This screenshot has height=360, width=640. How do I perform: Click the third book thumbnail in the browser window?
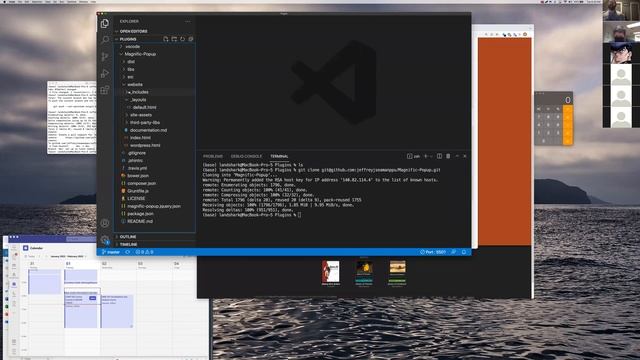tap(397, 268)
